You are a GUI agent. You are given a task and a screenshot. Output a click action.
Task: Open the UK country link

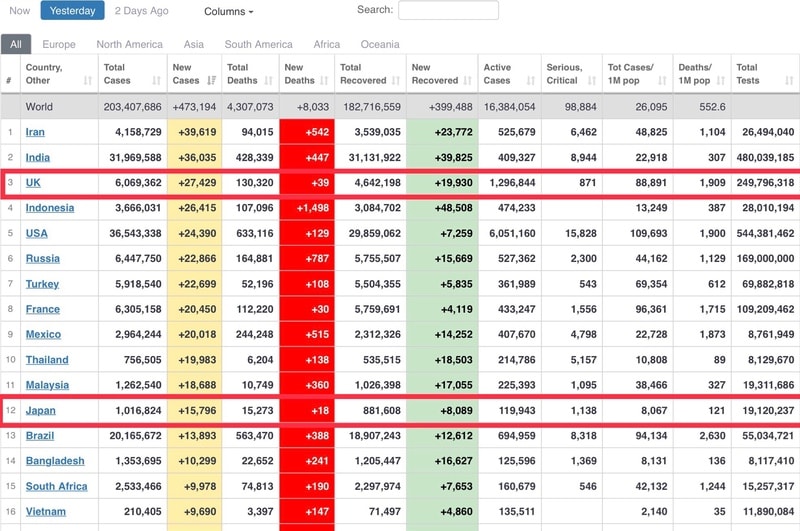point(33,183)
